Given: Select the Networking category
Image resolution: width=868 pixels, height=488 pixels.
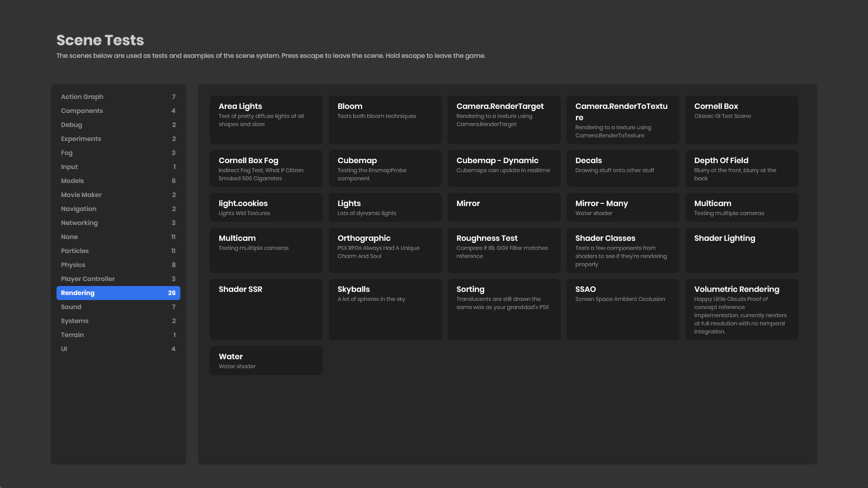Looking at the screenshot, I should (x=118, y=223).
